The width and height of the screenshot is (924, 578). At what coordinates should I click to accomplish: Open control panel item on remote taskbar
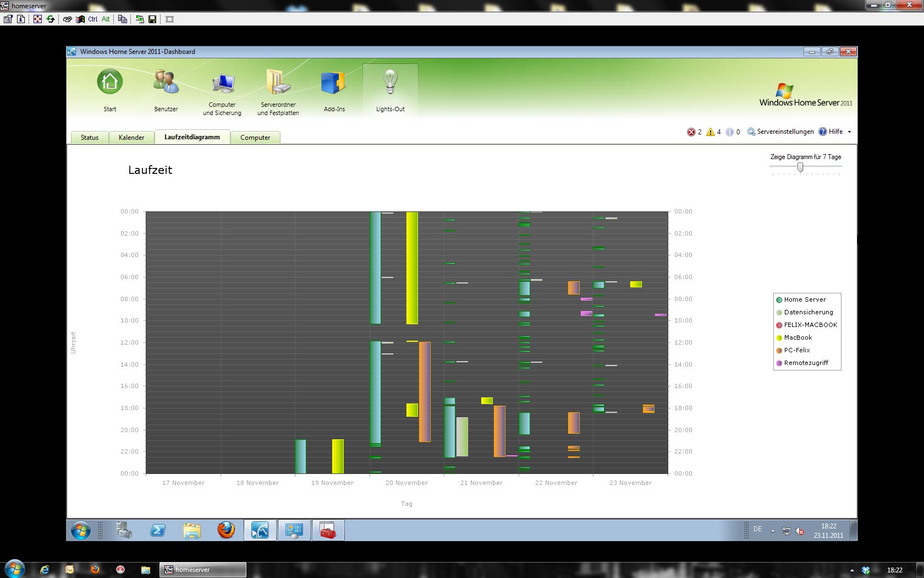click(x=294, y=530)
